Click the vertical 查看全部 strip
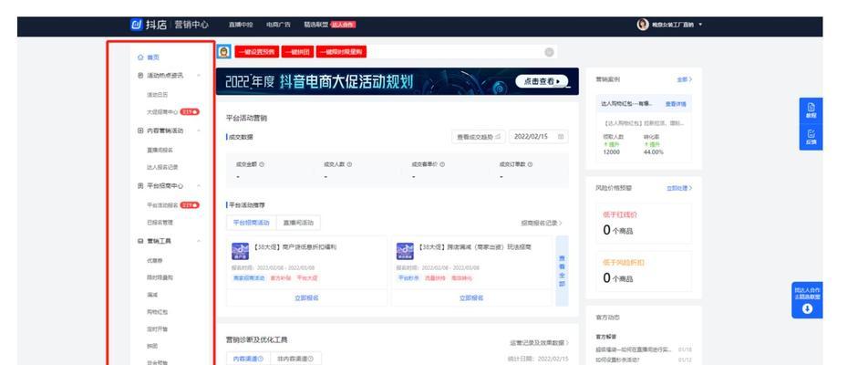 coord(562,271)
